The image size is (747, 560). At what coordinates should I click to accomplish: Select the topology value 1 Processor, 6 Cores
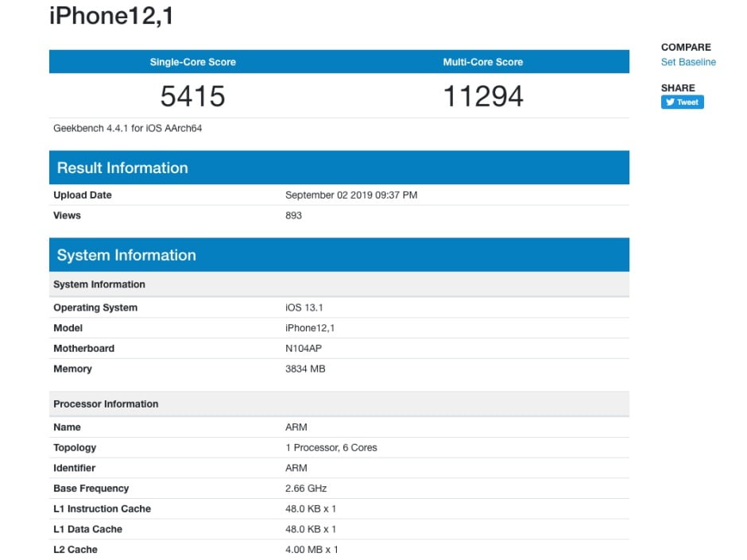331,448
